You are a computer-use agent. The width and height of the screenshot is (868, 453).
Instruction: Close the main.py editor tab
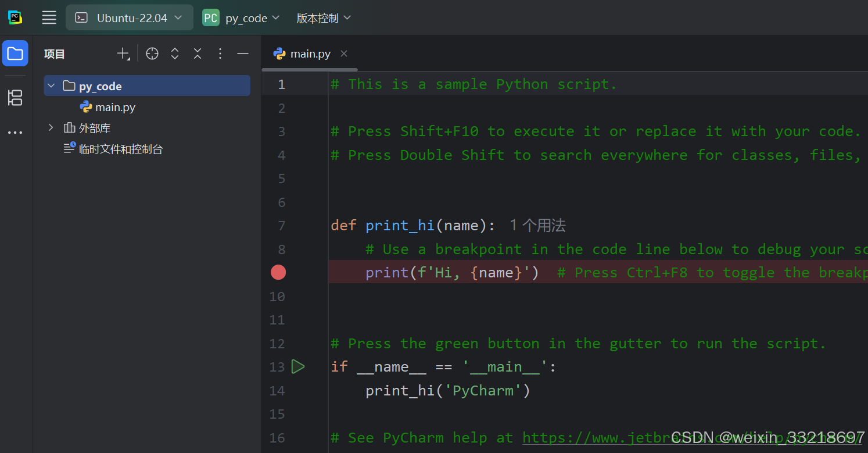click(x=344, y=53)
